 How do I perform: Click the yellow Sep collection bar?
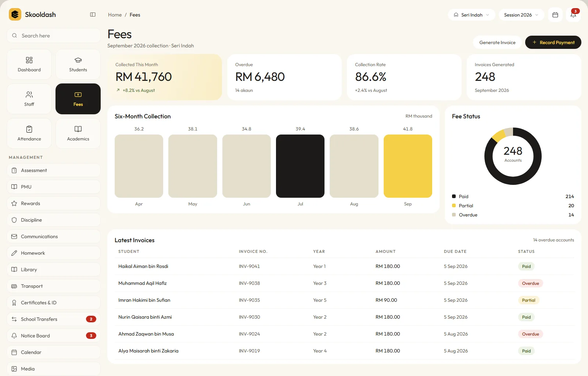(x=408, y=166)
